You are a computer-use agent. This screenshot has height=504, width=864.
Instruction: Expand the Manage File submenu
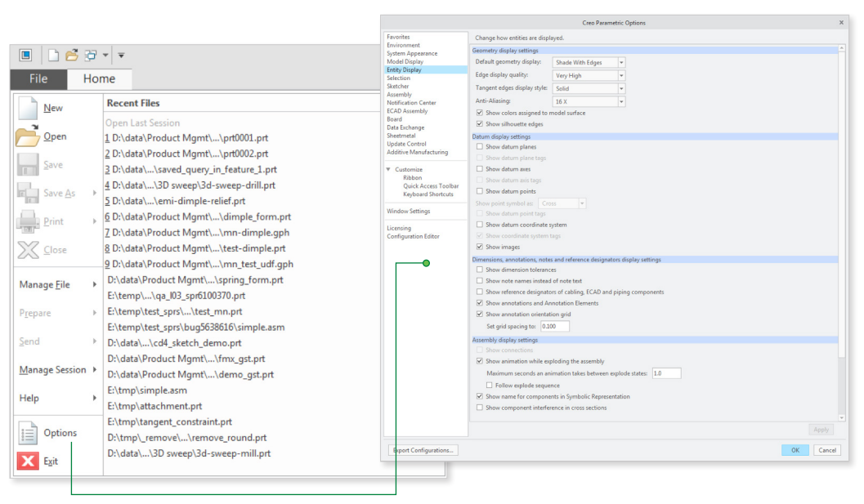coord(57,285)
